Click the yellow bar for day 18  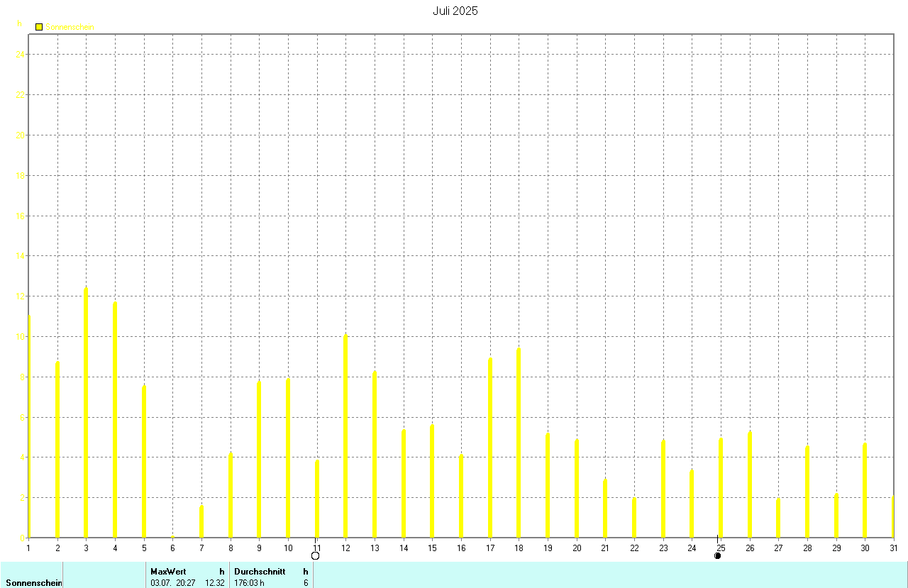[519, 442]
